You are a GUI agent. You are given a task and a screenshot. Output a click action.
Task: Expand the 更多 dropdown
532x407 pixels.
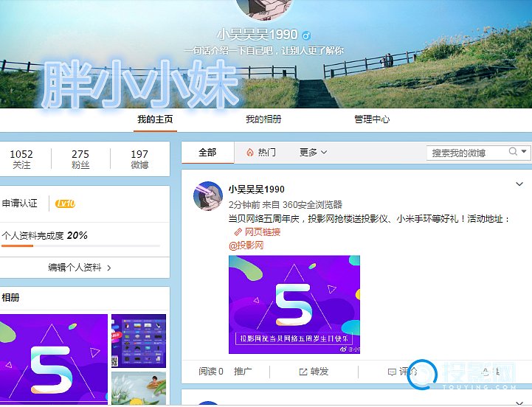pos(313,153)
